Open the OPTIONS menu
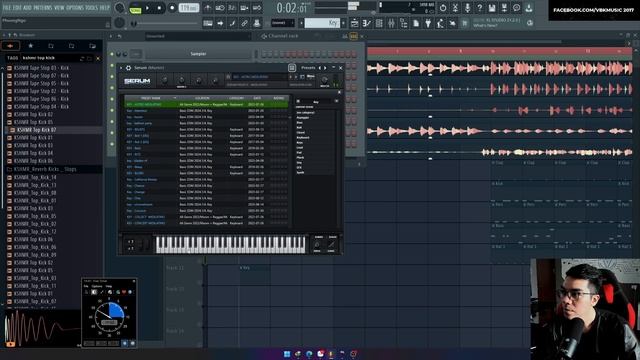The height and width of the screenshot is (360, 640). [76, 7]
